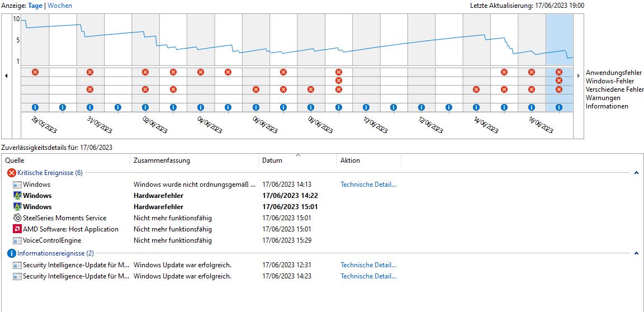Select the Informationen icon for 14/06/2023
Viewport: 644px width, 312px height.
(x=476, y=107)
